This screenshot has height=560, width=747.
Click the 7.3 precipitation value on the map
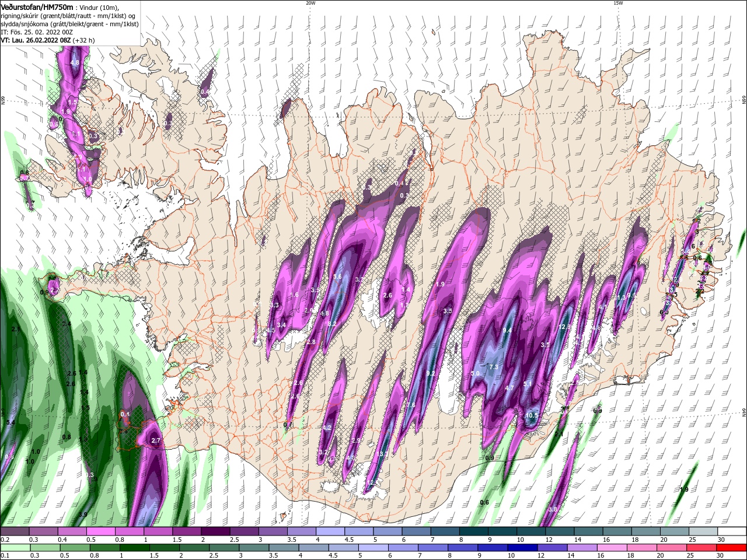click(x=494, y=367)
